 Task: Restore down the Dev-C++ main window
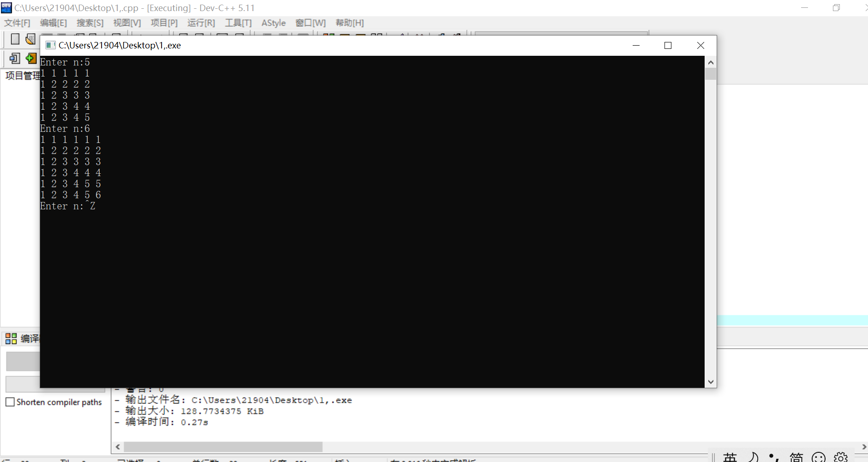click(836, 8)
